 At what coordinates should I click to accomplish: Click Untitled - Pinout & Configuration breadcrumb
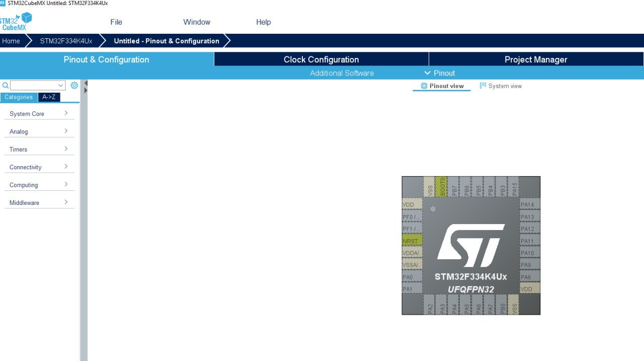(167, 41)
